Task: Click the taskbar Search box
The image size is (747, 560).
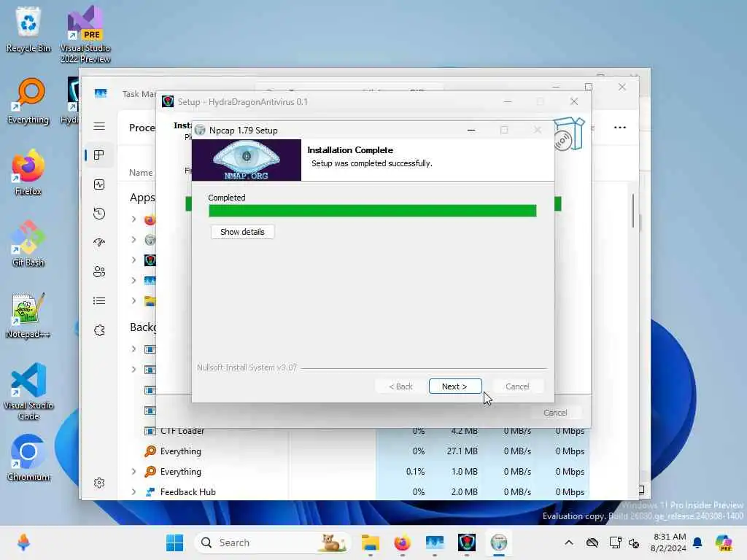Action: coord(272,542)
